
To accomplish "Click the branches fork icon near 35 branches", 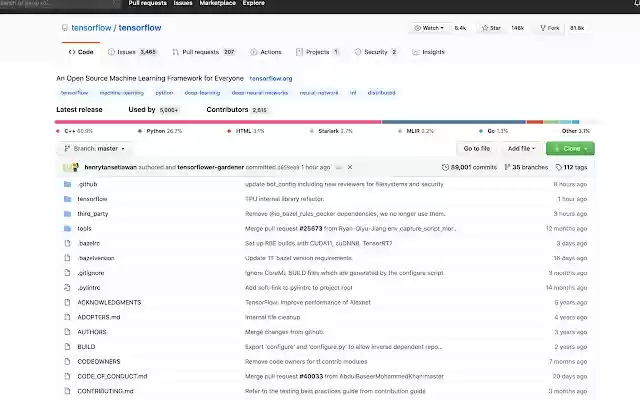I will 507,167.
